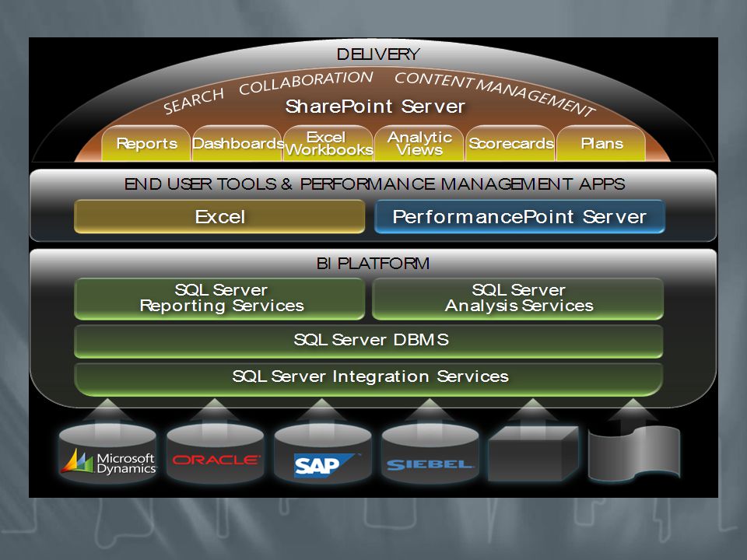This screenshot has height=560, width=747.
Task: Click the Scorecards tab
Action: (510, 143)
